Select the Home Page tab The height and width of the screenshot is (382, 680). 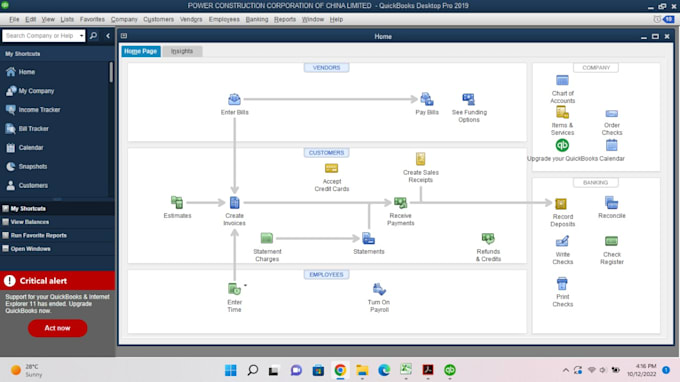click(x=141, y=51)
